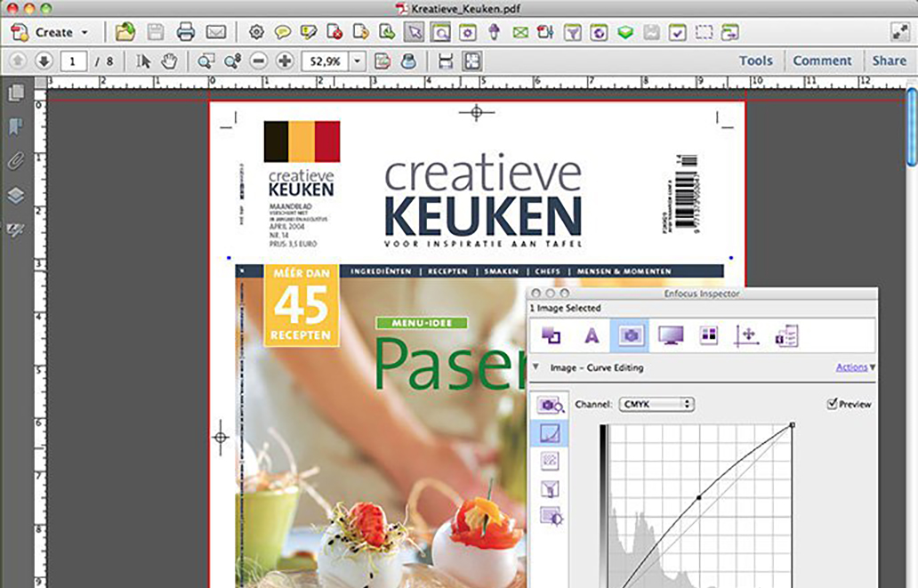
Task: Show the Bookmarks panel
Action: click(x=15, y=126)
